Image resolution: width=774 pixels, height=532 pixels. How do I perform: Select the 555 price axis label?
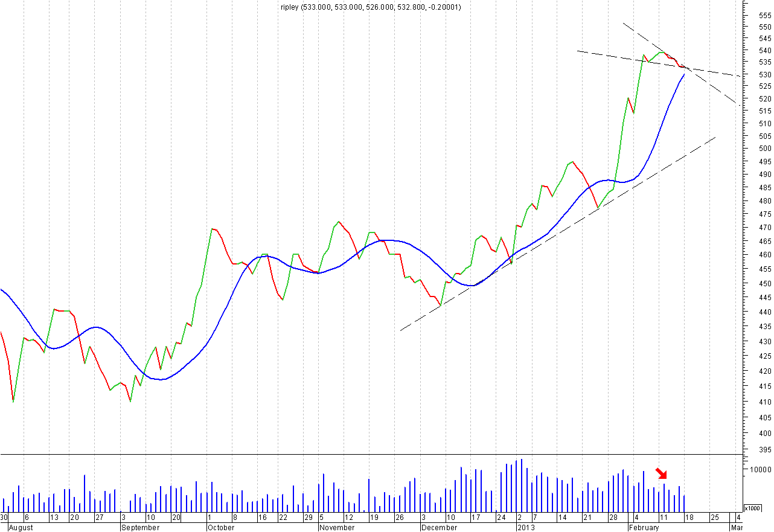click(764, 16)
